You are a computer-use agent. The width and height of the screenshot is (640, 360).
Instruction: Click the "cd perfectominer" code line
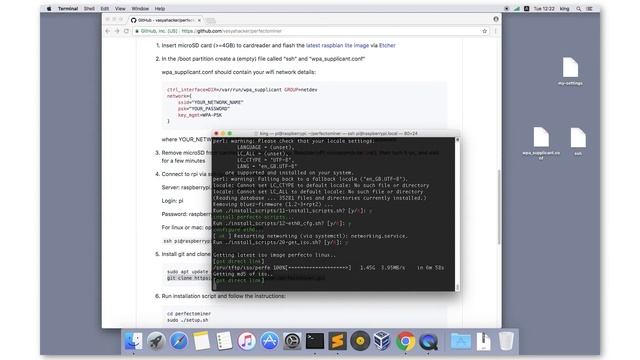189,313
